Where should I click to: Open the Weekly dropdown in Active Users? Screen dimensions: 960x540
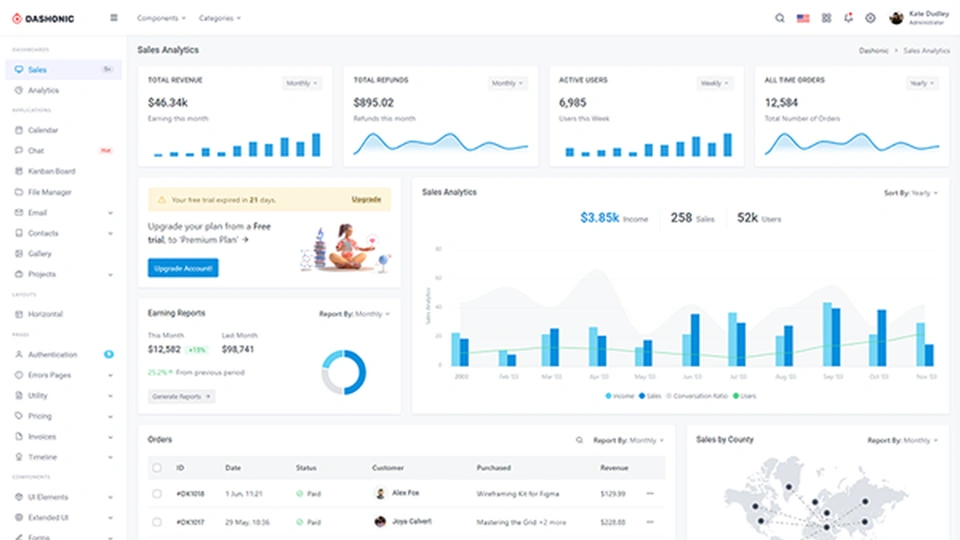click(x=714, y=83)
